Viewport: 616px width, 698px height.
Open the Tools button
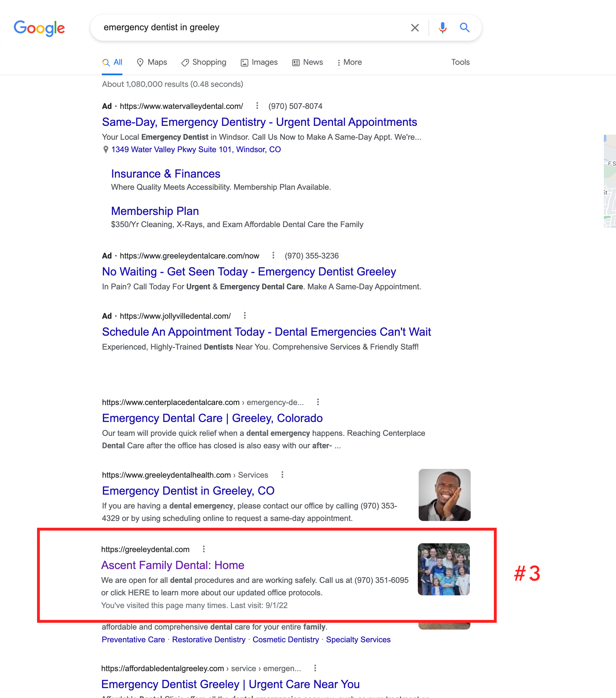(461, 62)
